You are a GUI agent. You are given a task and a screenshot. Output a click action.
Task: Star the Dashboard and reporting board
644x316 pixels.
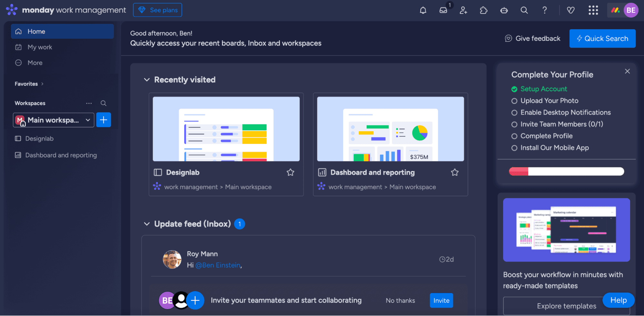455,173
